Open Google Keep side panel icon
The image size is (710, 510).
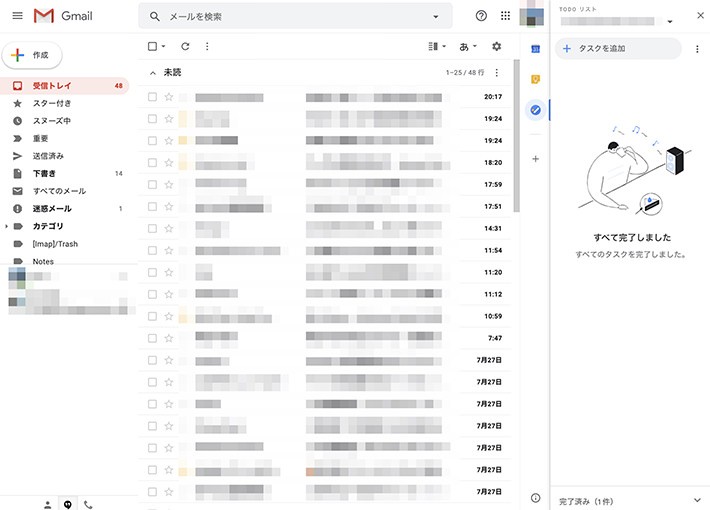point(535,79)
